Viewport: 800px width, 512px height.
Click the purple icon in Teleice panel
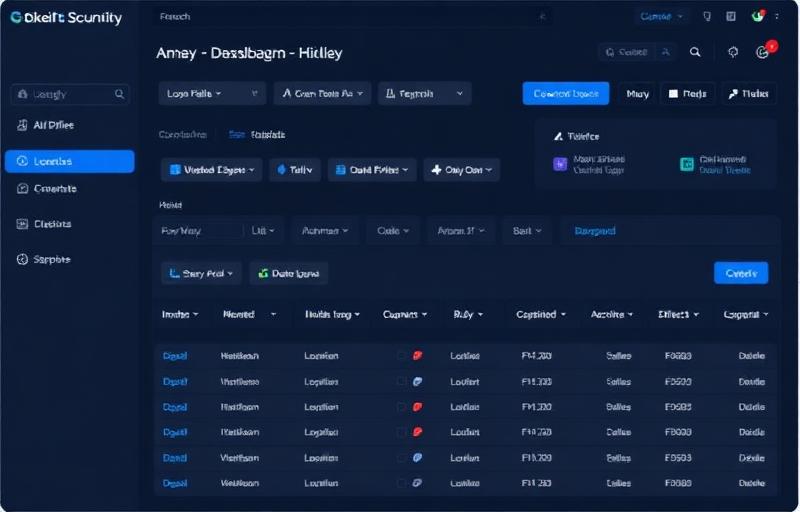(560, 164)
